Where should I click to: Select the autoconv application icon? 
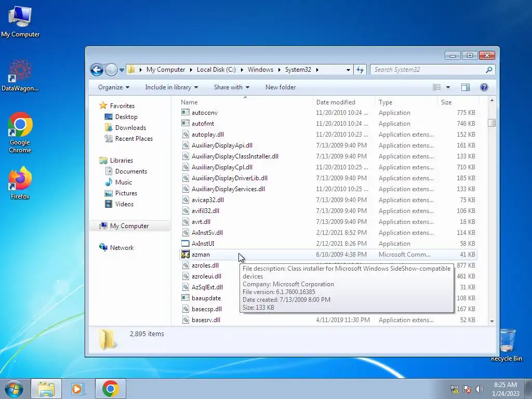pyautogui.click(x=185, y=112)
